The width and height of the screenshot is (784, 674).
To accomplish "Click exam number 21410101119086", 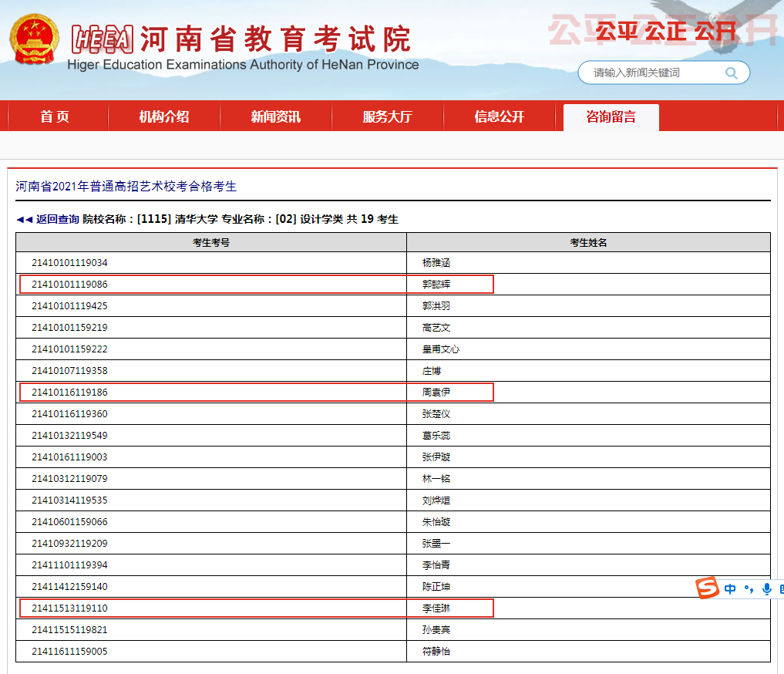I will (x=69, y=284).
